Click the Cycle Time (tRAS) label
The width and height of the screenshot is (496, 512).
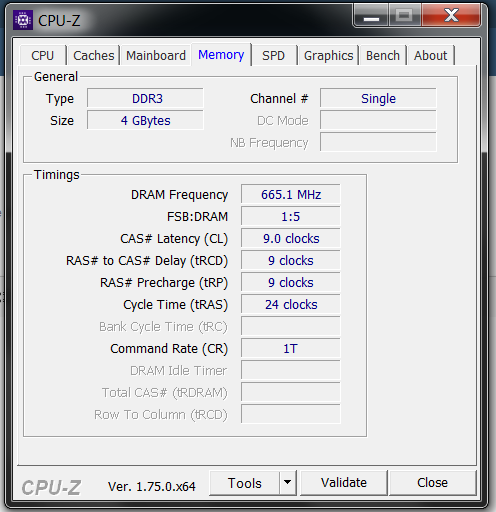coord(175,305)
